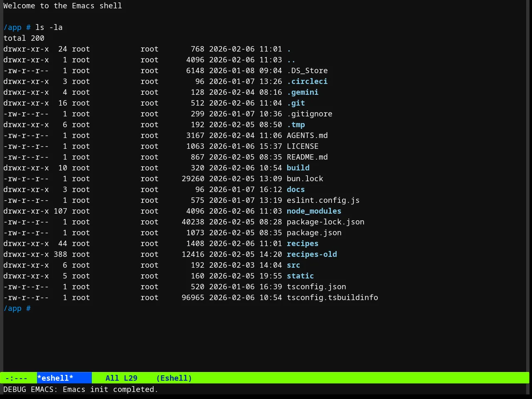Click the .git directory entry
Screen dimensions: 532x399
coord(296,103)
